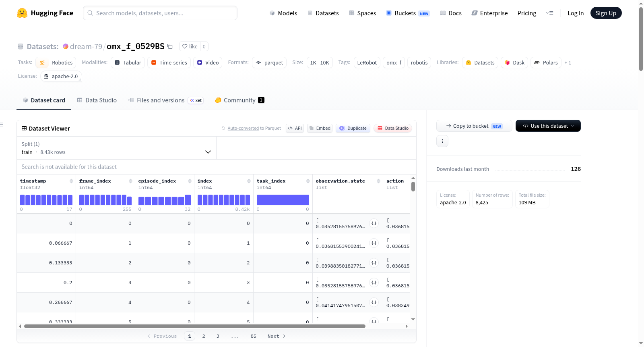Switch to the Data Studio tab
This screenshot has height=347, width=644.
coord(97,100)
